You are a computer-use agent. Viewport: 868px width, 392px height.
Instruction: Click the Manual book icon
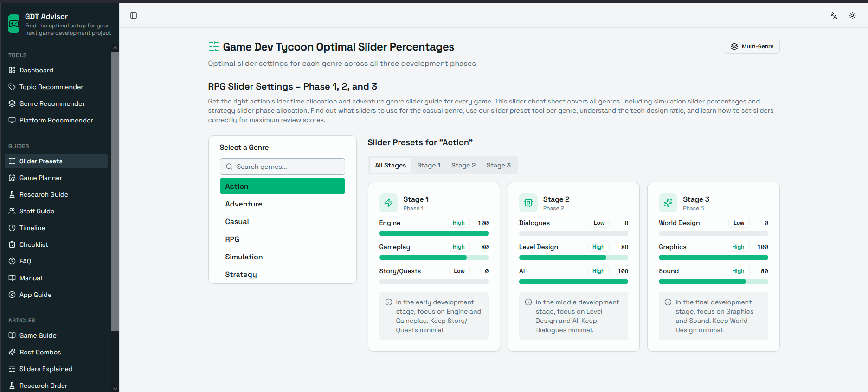click(x=12, y=278)
